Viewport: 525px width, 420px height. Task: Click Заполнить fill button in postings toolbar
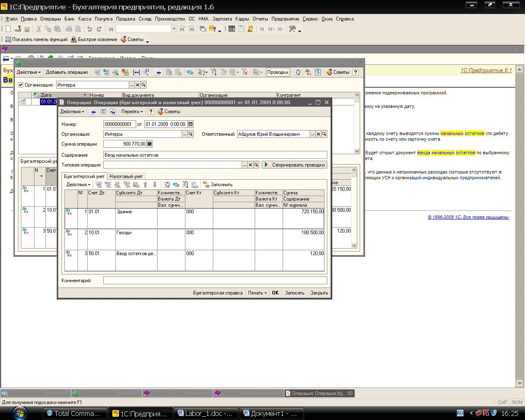(x=218, y=185)
